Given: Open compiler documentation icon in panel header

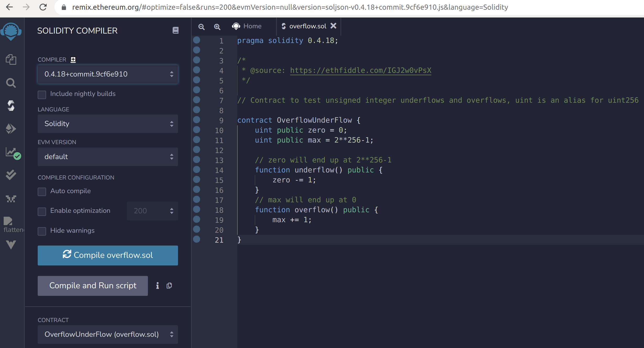Looking at the screenshot, I should pyautogui.click(x=176, y=30).
